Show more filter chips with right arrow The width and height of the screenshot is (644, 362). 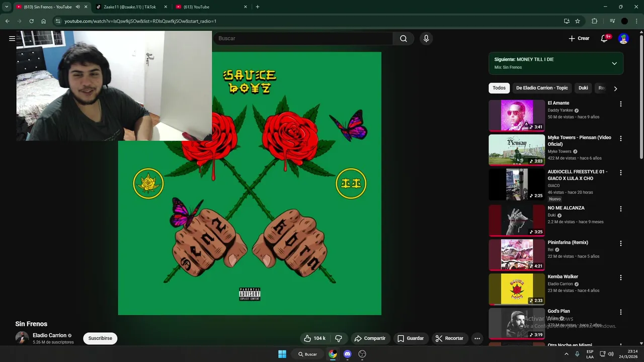[615, 88]
